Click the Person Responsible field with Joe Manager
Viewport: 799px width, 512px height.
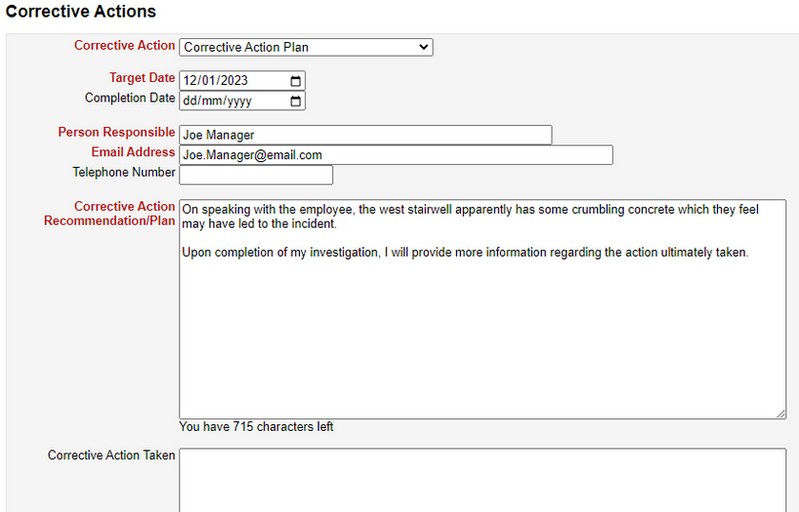(x=365, y=135)
